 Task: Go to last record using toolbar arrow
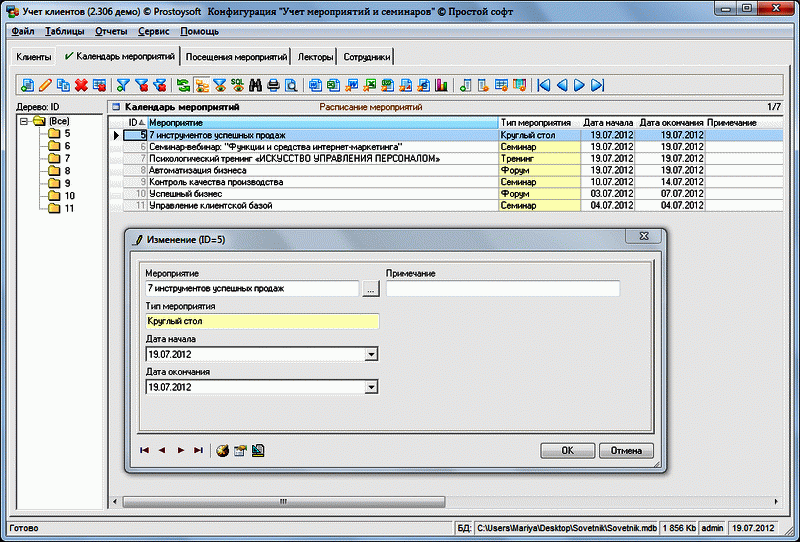[598, 85]
